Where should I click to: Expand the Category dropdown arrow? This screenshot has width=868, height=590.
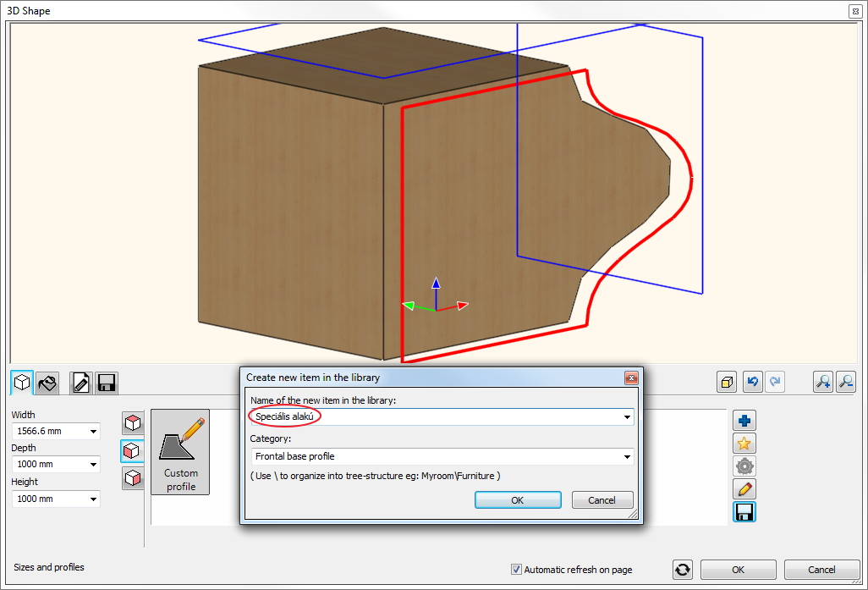tap(627, 457)
